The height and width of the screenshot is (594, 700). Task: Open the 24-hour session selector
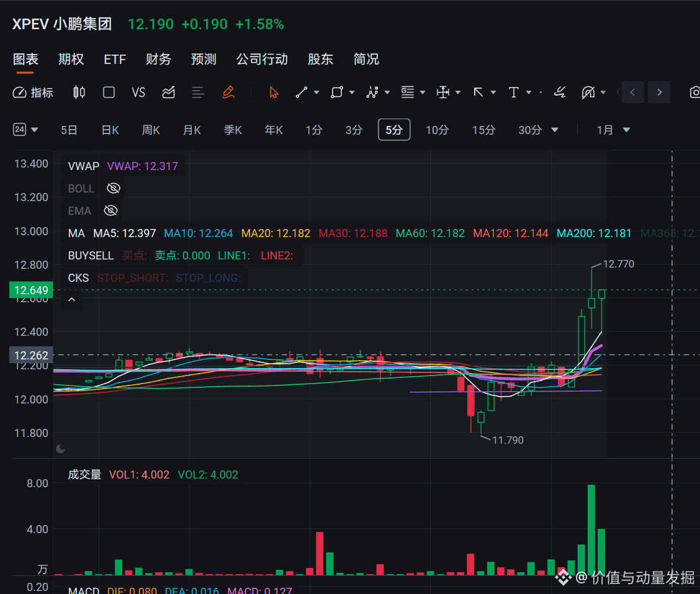point(25,130)
